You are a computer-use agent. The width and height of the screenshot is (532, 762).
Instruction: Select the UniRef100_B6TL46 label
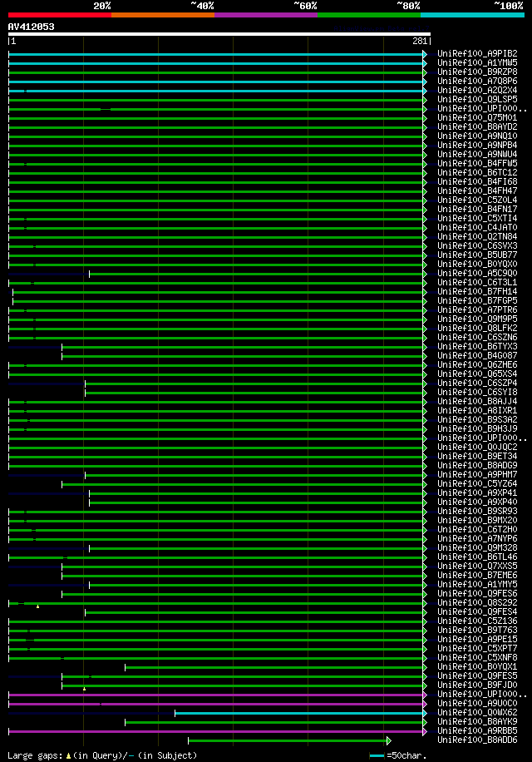[x=477, y=557]
